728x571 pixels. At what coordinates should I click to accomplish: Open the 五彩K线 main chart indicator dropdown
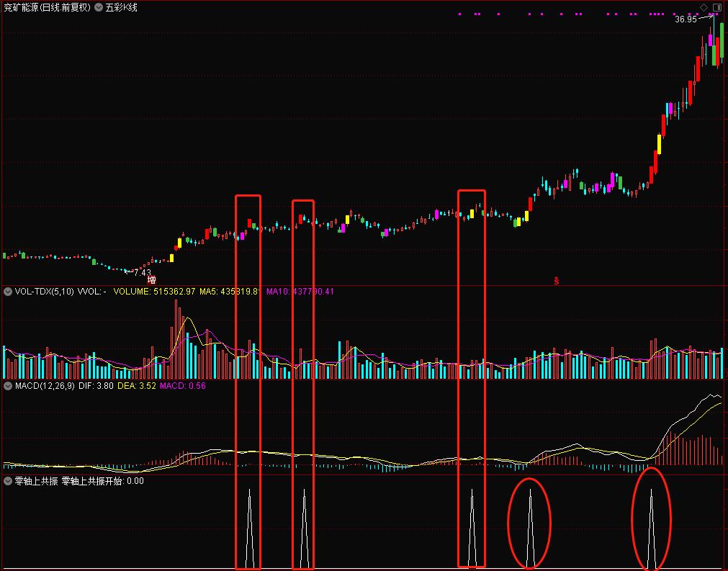click(x=99, y=8)
